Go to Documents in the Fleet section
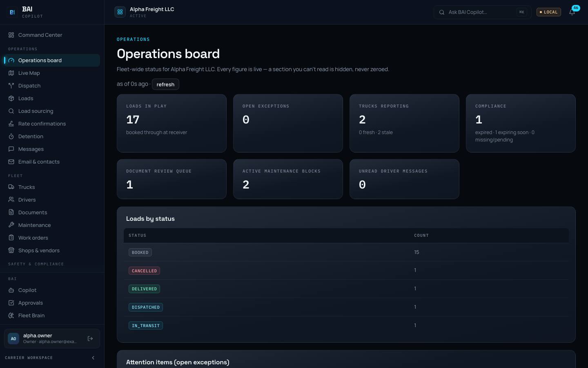 (x=52, y=213)
